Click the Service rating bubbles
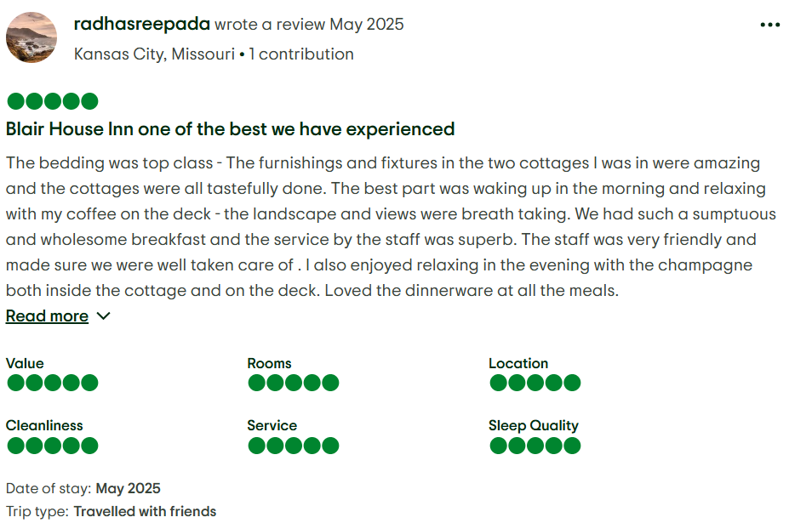 294,446
